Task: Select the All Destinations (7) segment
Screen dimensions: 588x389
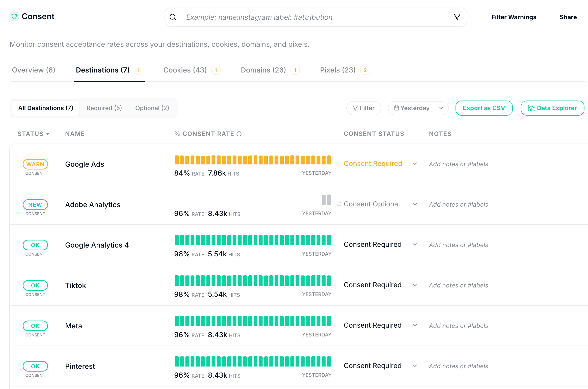Action: click(x=46, y=108)
